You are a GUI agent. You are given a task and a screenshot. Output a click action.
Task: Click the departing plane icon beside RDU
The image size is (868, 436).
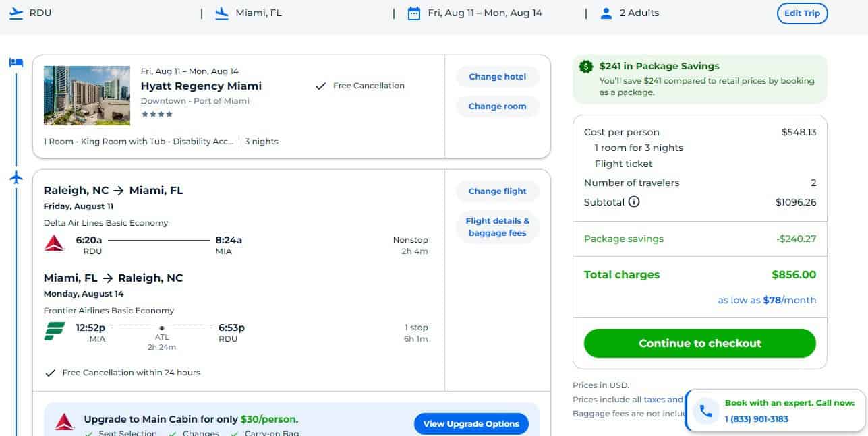point(16,13)
